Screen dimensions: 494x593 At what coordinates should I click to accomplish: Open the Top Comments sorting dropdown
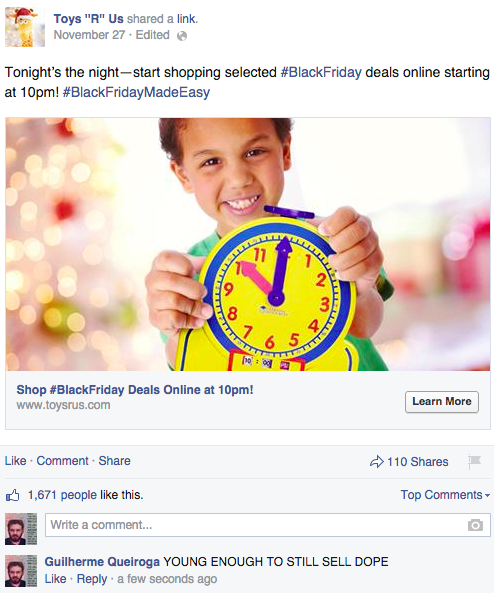(x=445, y=495)
